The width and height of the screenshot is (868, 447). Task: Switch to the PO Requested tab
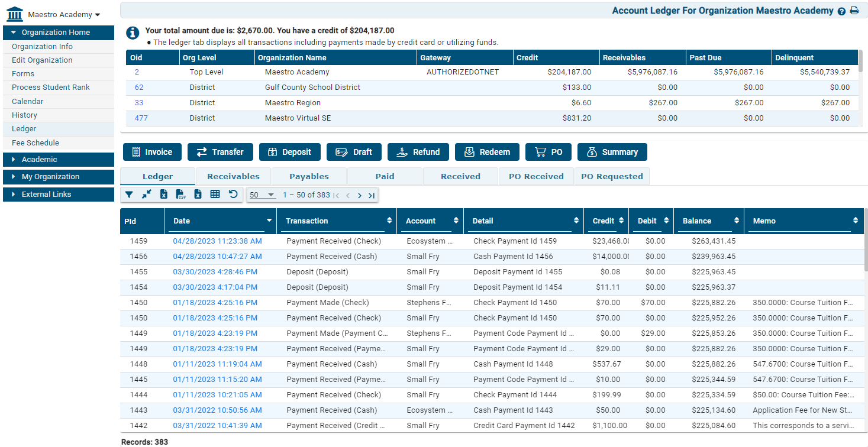pos(612,176)
